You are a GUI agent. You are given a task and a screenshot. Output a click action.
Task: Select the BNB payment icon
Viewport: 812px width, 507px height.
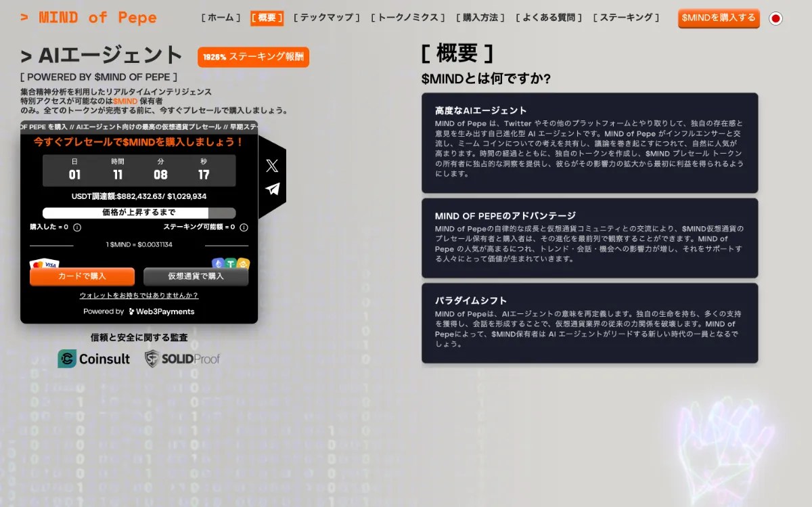point(244,263)
